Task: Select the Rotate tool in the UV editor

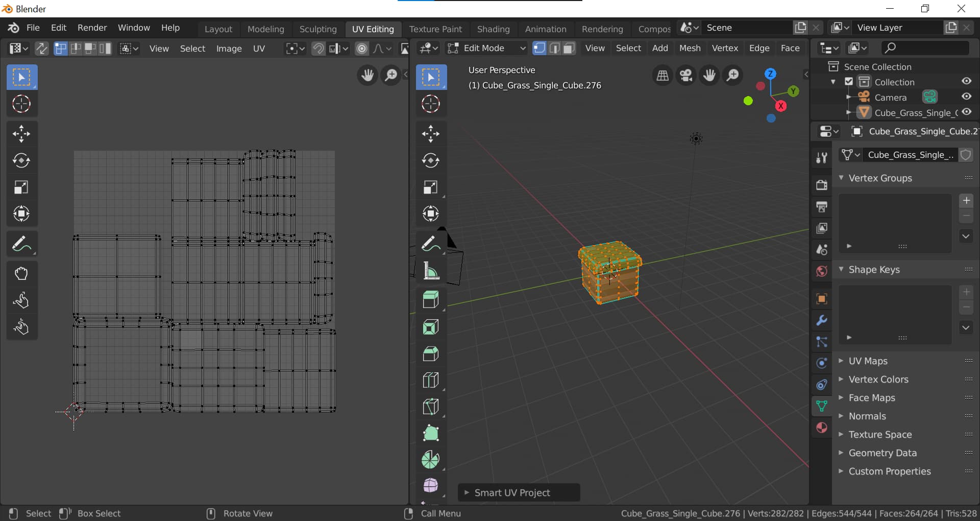Action: 21,160
